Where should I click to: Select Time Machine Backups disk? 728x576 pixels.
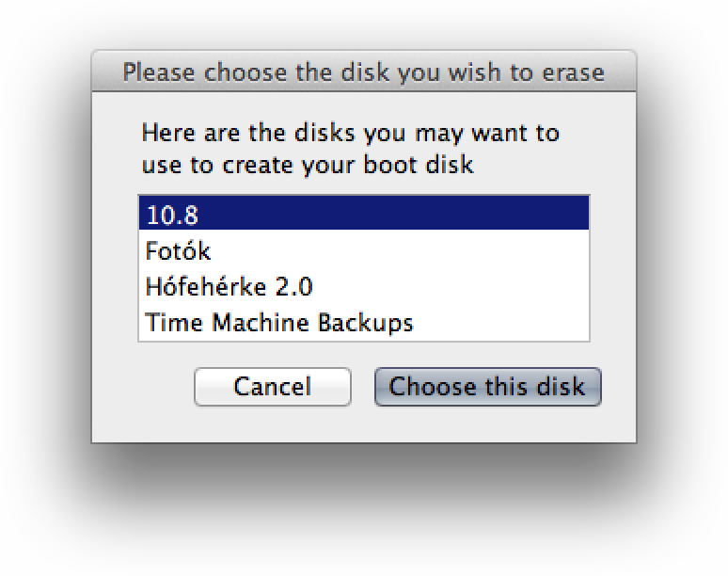[x=364, y=323]
